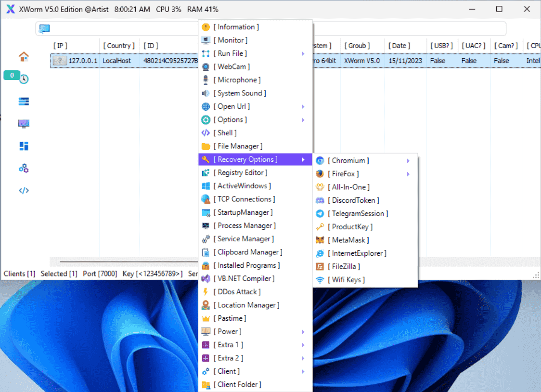Screen dimensions: 541x392
Task: Open the Clipboard Manager clipboard icon
Action: [206, 252]
